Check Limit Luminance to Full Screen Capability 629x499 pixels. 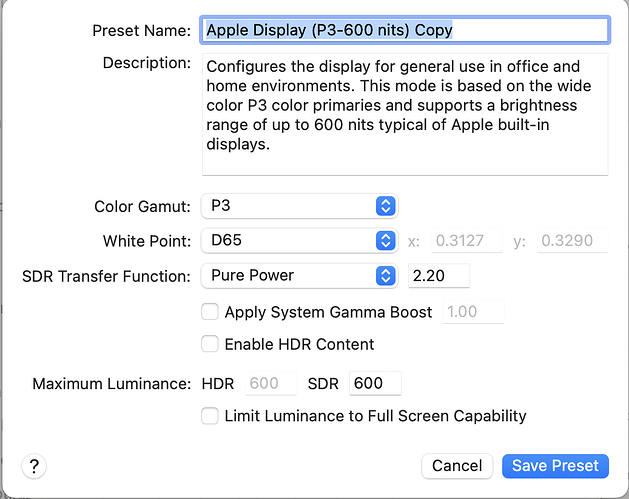(210, 416)
